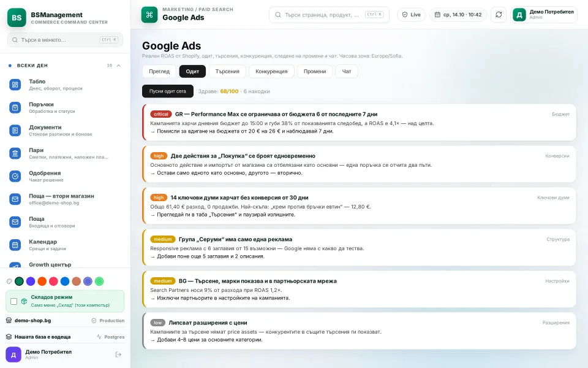Open the Група Серуми finding

360,247
